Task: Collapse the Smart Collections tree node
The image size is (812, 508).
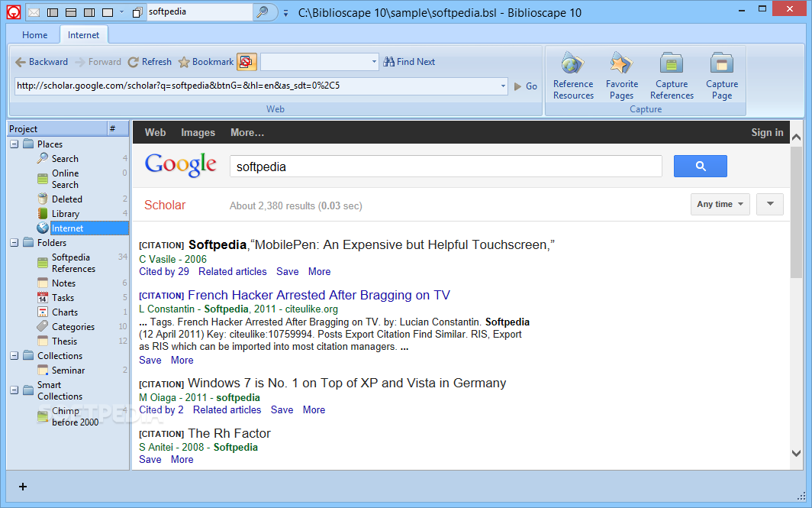Action: [14, 390]
